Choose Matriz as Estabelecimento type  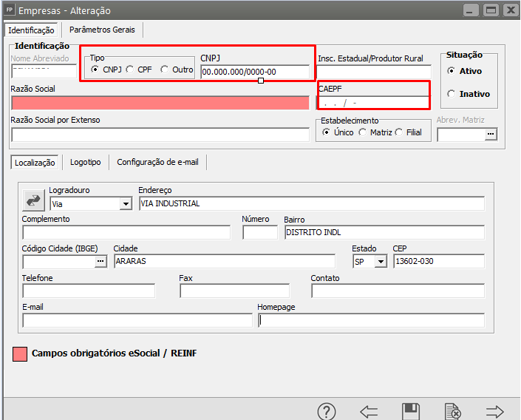(x=363, y=132)
